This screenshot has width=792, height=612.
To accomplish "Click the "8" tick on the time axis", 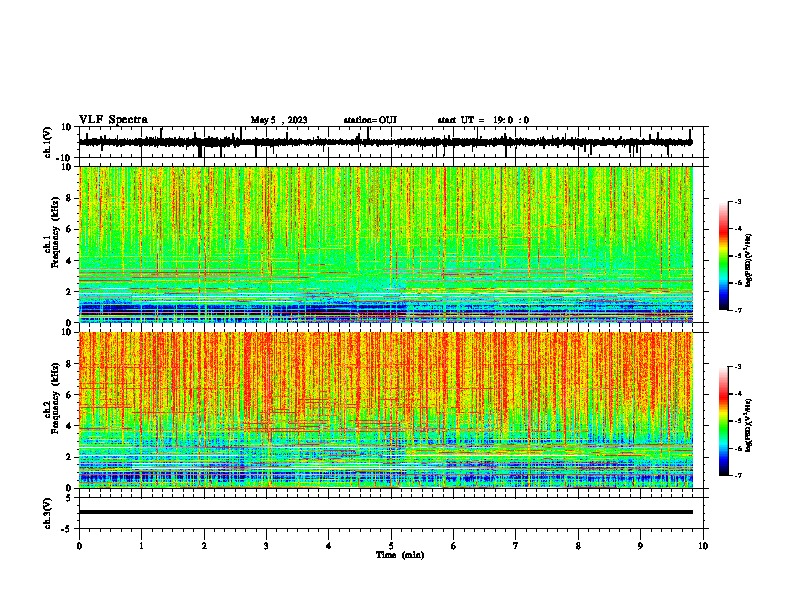I will (x=578, y=546).
